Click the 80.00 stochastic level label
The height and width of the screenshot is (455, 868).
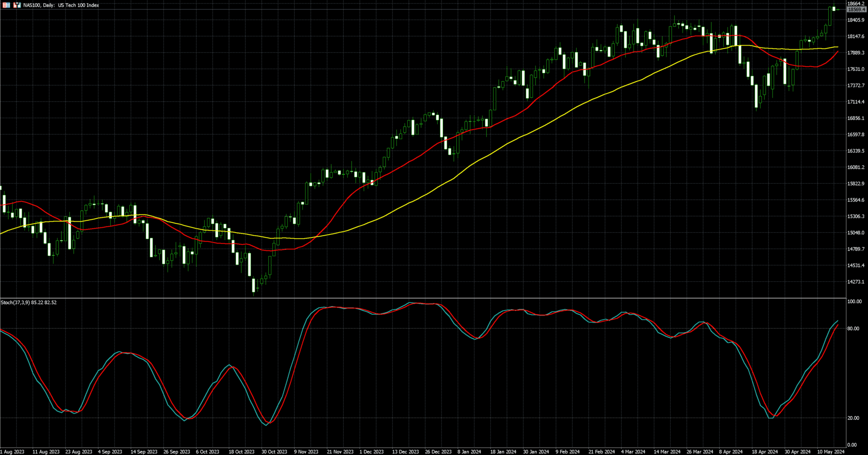tap(853, 329)
